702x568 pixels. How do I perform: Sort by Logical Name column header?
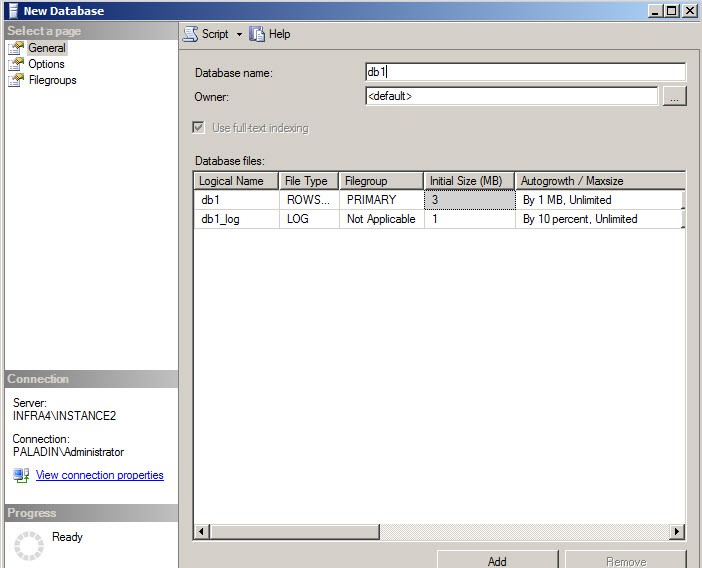click(236, 181)
